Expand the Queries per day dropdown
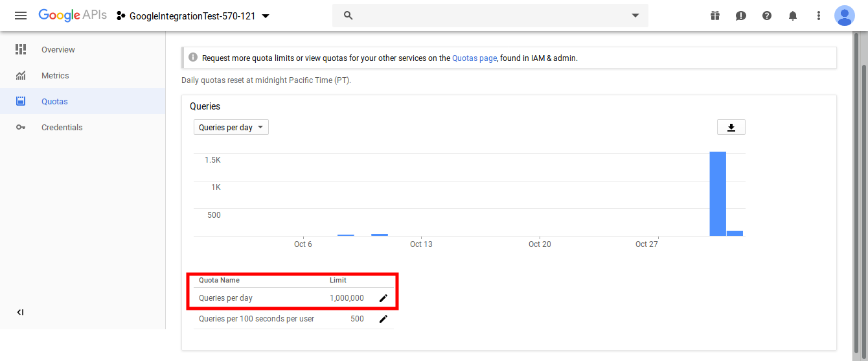This screenshot has width=868, height=361. (x=231, y=128)
